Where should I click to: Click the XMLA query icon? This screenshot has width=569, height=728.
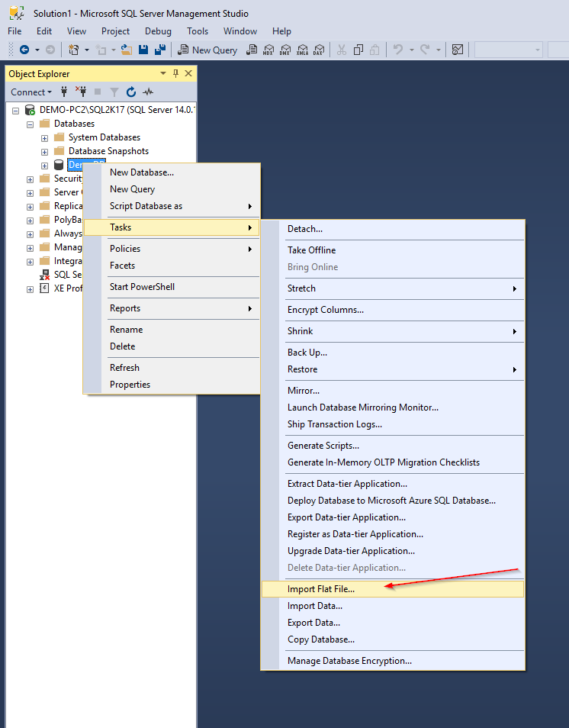coord(302,50)
